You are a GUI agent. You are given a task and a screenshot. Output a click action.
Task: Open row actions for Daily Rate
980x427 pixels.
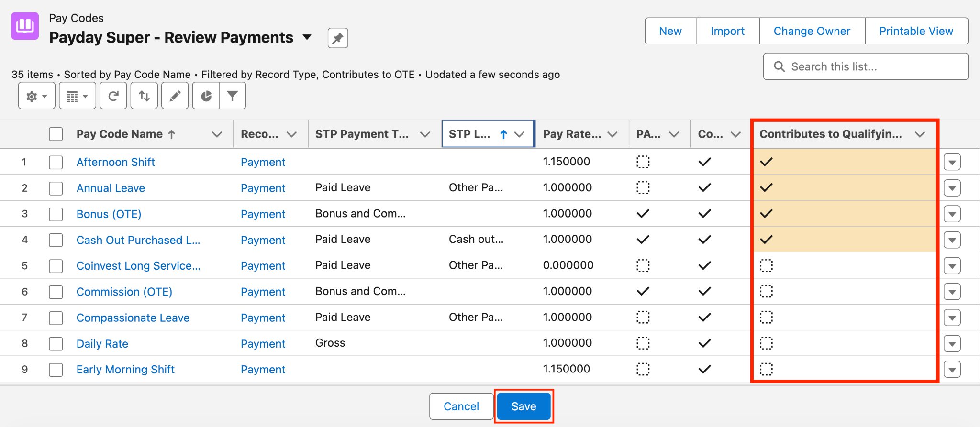pos(952,343)
